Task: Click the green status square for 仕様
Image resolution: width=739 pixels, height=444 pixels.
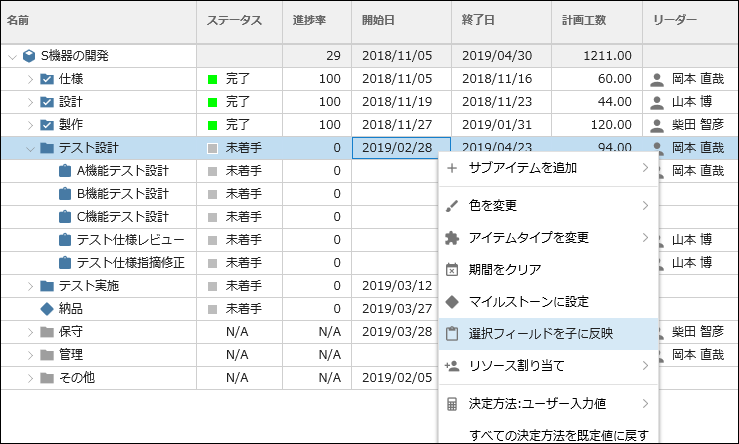Action: 213,79
